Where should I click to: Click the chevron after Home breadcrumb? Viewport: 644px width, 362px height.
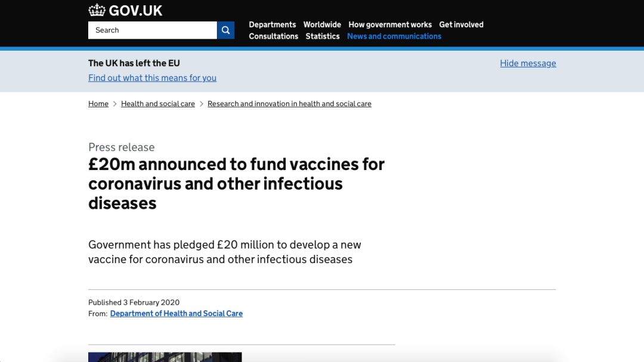point(114,104)
